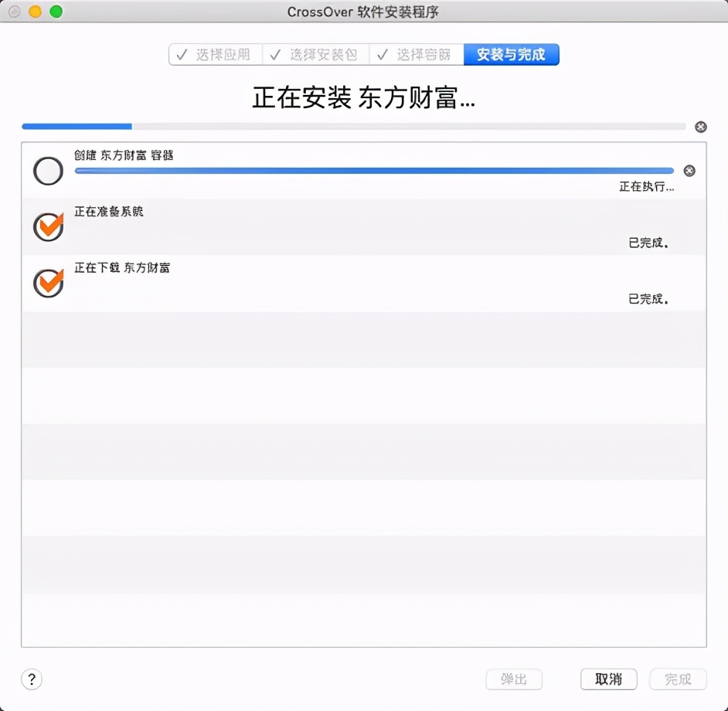Select the 正在下载 东方财富 task label
Viewport: 728px width, 711px height.
(122, 267)
